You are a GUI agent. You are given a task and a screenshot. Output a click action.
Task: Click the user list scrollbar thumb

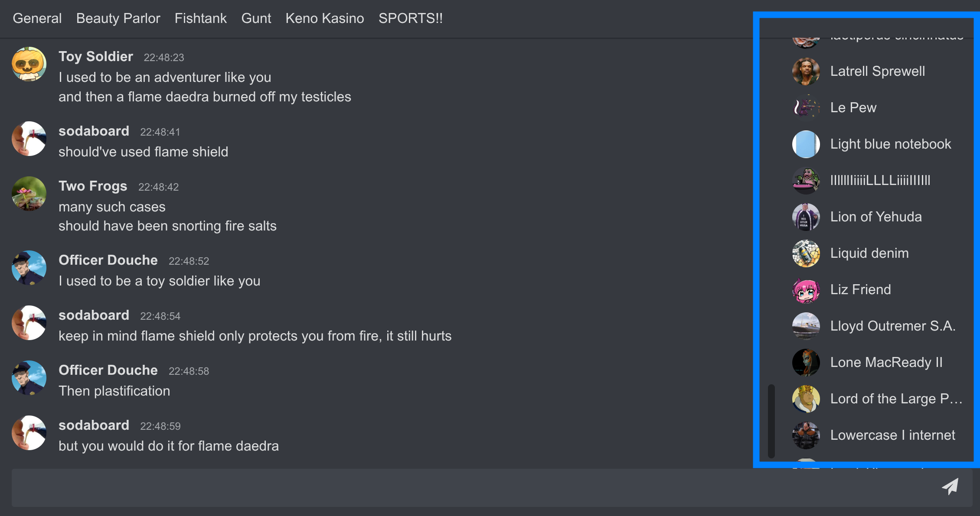[771, 421]
